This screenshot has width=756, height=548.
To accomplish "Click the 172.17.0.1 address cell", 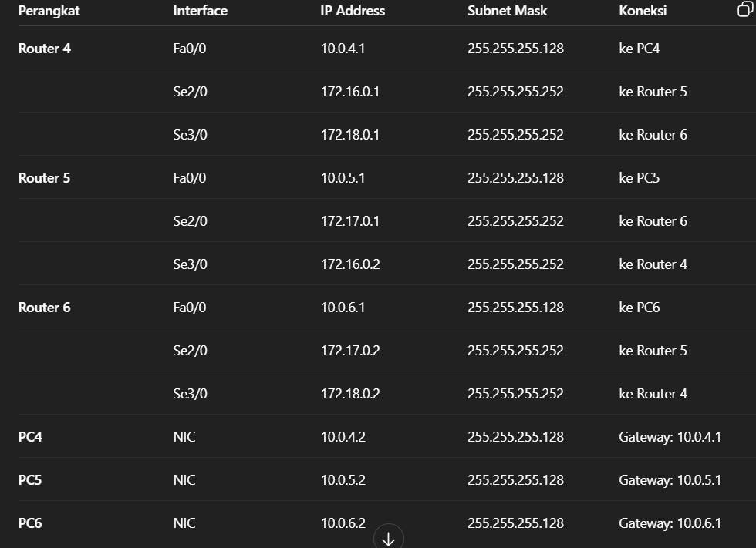I will coord(350,221).
